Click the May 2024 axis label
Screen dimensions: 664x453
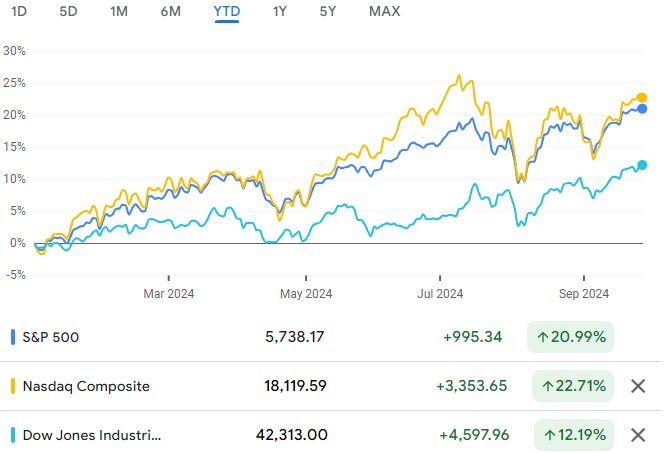(x=306, y=294)
